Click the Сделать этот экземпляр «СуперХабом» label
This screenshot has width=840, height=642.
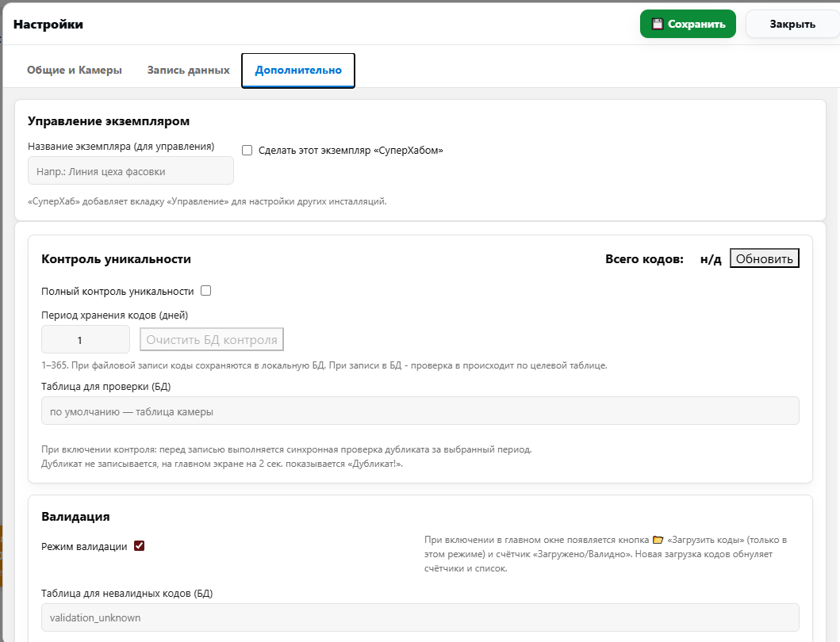351,150
